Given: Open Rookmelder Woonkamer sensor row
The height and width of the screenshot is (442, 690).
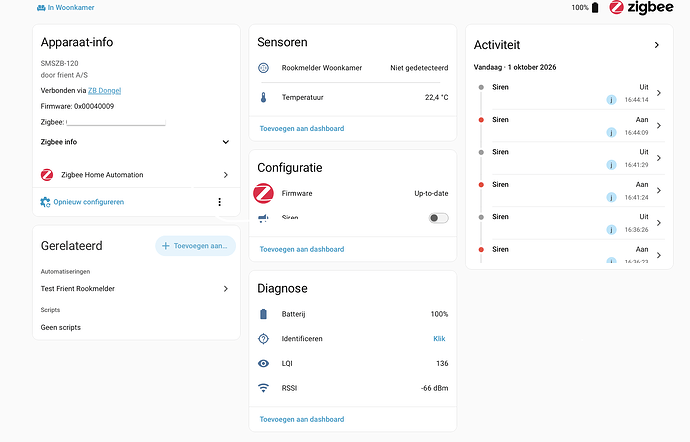Looking at the screenshot, I should [353, 68].
